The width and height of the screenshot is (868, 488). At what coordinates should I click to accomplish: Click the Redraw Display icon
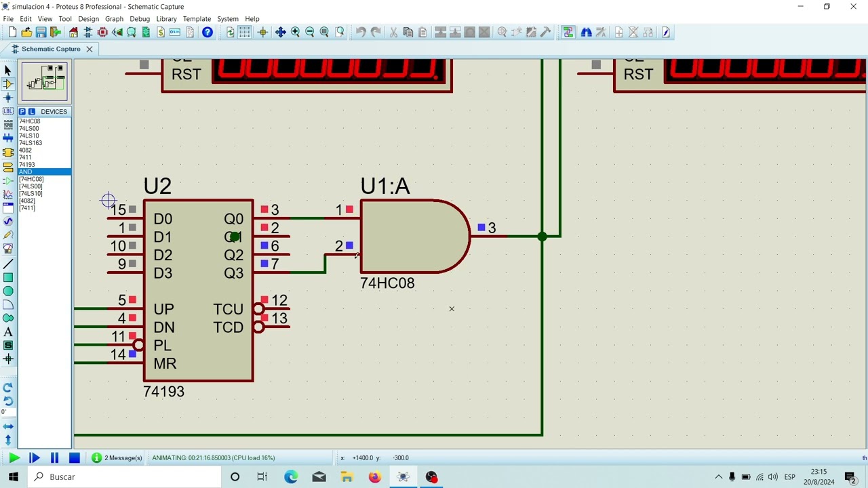(231, 32)
